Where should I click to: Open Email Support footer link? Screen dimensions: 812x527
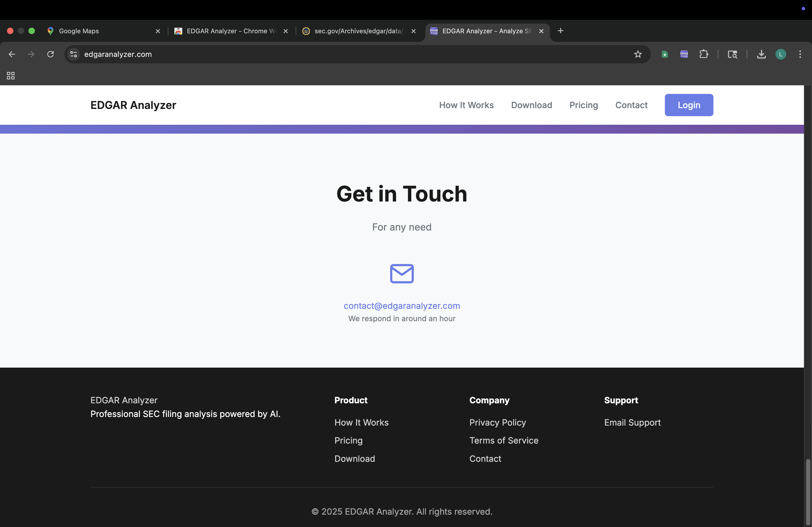coord(632,422)
